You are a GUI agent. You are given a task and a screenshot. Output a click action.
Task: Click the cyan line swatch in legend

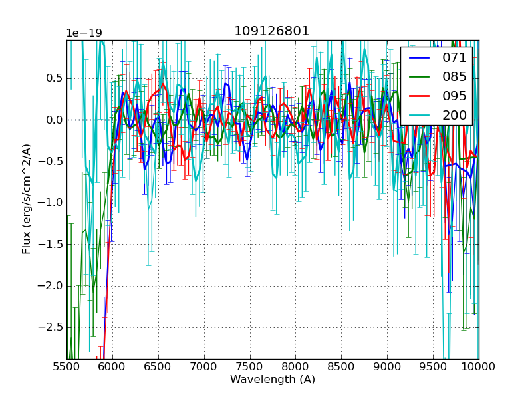(x=420, y=115)
